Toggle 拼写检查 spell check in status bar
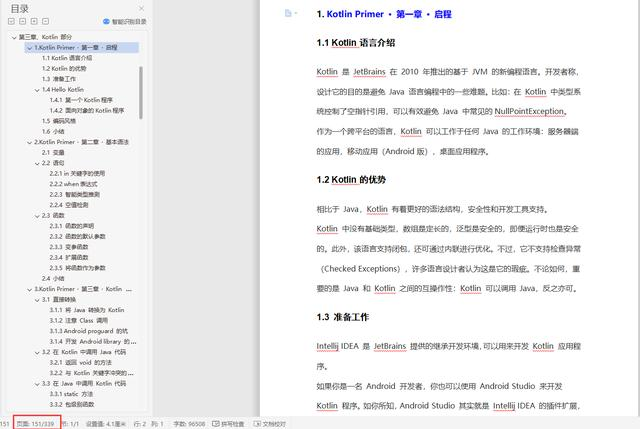 click(x=228, y=424)
